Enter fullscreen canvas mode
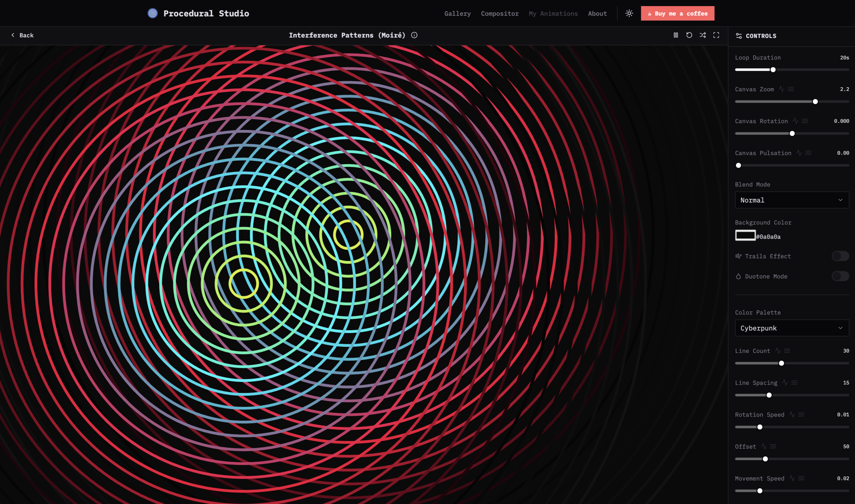Screen dimensions: 855x504 click(716, 35)
